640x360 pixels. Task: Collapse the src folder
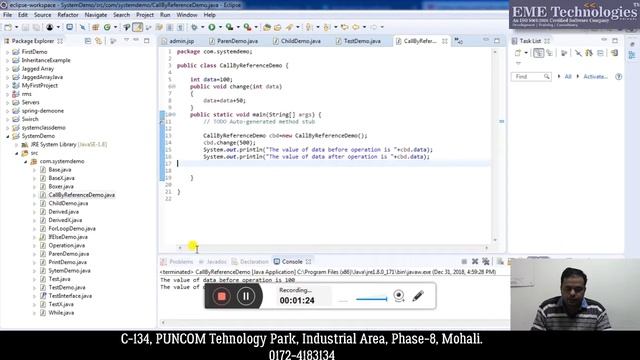coord(16,153)
